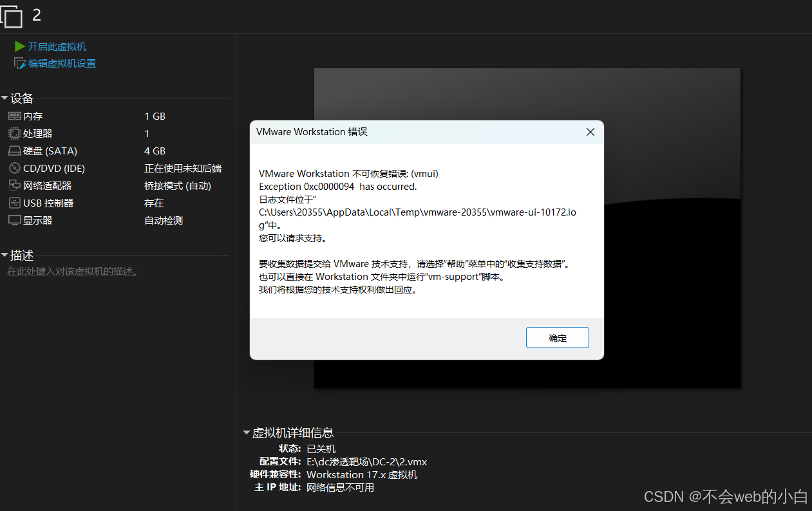Click the Workstation 17.x 虚拟机 compatibility value
The height and width of the screenshot is (511, 812).
(x=362, y=475)
